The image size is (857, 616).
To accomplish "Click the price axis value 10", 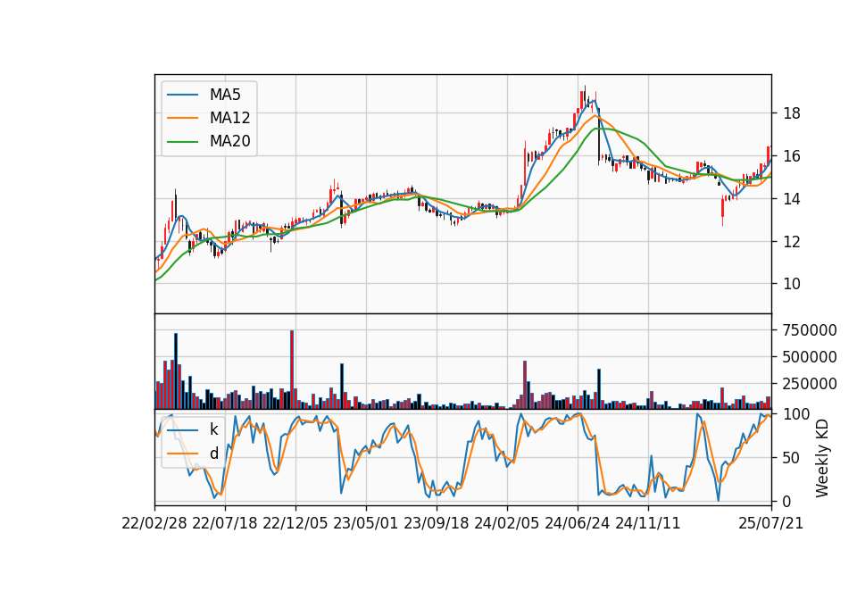I will pos(792,284).
